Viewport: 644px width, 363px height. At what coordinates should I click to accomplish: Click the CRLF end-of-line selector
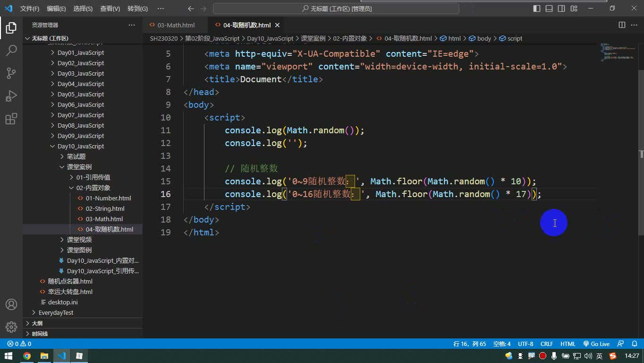tap(547, 344)
